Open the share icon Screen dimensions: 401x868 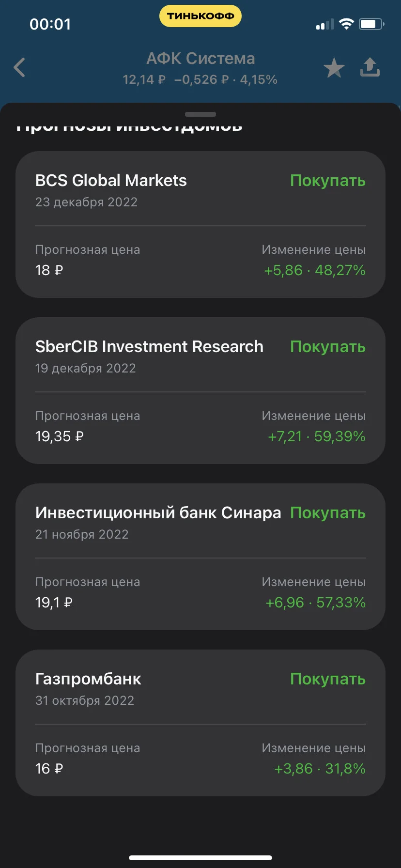[x=370, y=67]
